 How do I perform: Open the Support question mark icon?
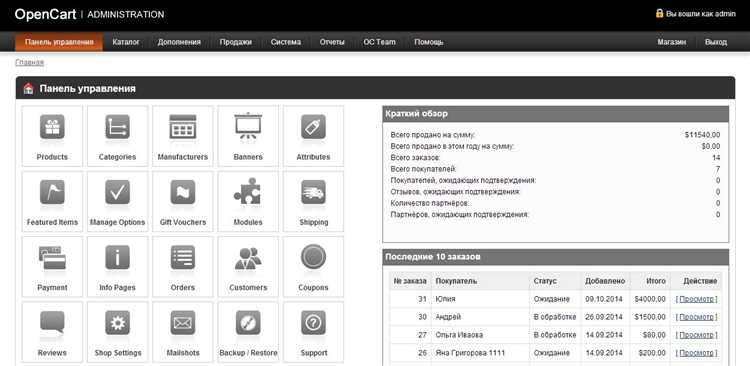pyautogui.click(x=313, y=323)
